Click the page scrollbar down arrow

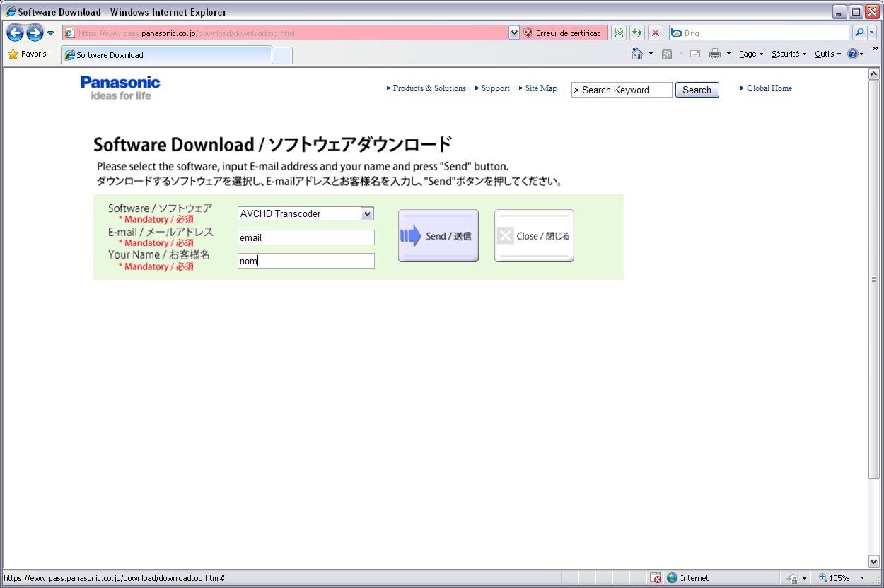(873, 562)
